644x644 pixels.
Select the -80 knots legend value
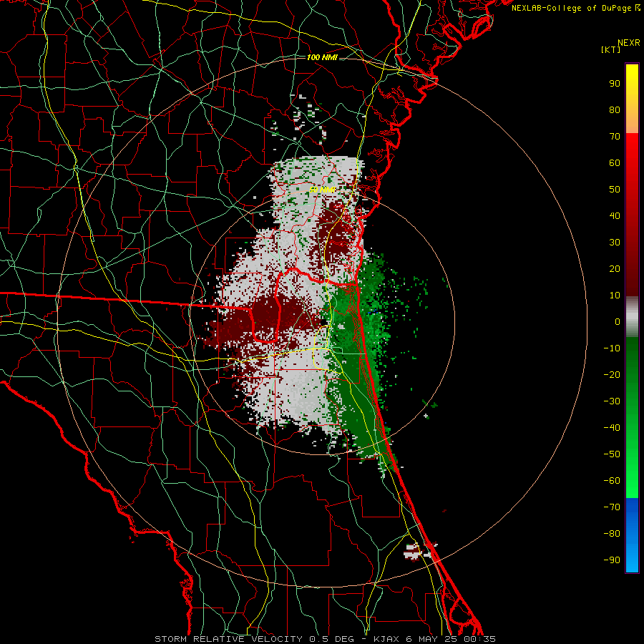click(x=612, y=534)
